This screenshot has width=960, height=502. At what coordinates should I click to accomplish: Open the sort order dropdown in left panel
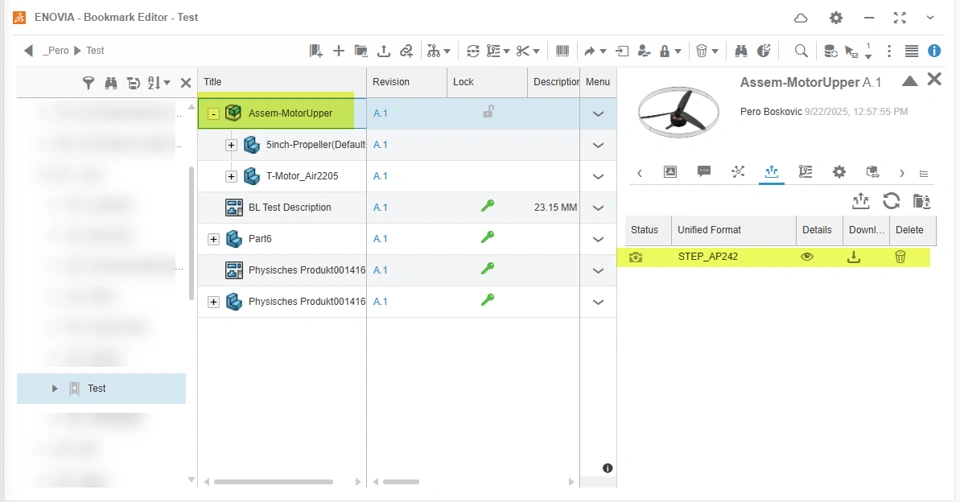tap(167, 83)
